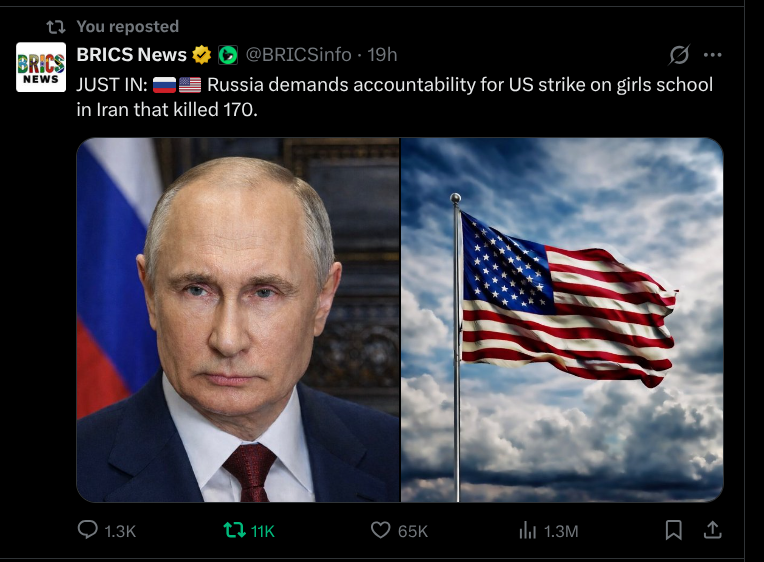Open the left portrait photo

tap(238, 319)
